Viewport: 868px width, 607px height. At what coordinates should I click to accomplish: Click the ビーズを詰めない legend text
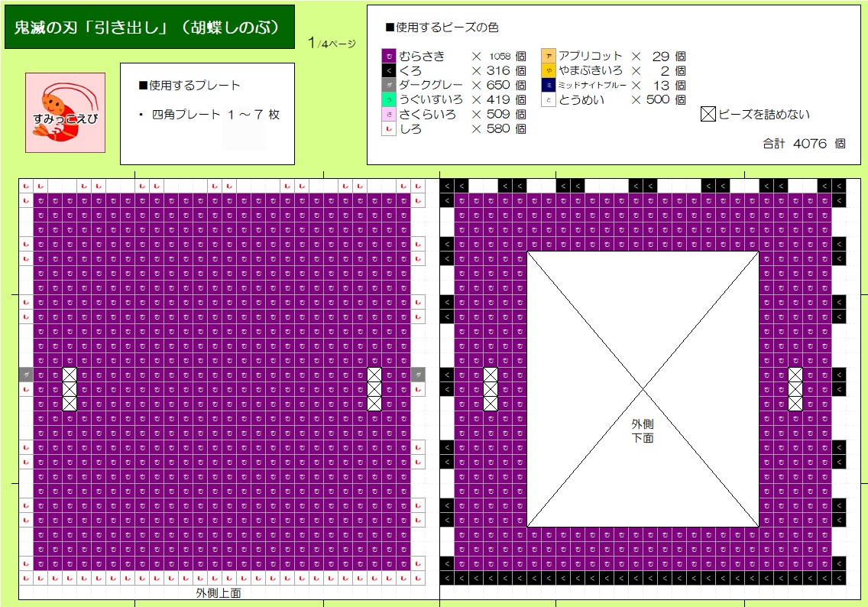(x=764, y=114)
